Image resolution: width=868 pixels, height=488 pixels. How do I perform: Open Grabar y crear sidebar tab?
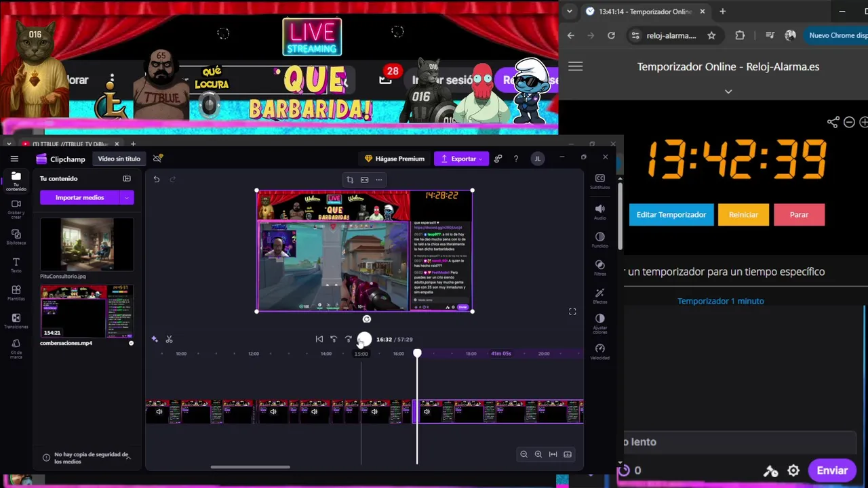pos(16,208)
